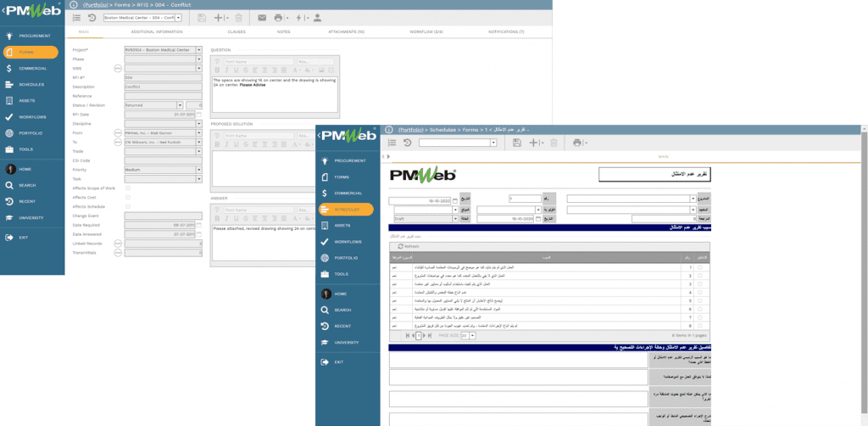Viewport: 868px width, 426px height.
Task: Check the checkbox in grid row 1
Action: tap(699, 267)
